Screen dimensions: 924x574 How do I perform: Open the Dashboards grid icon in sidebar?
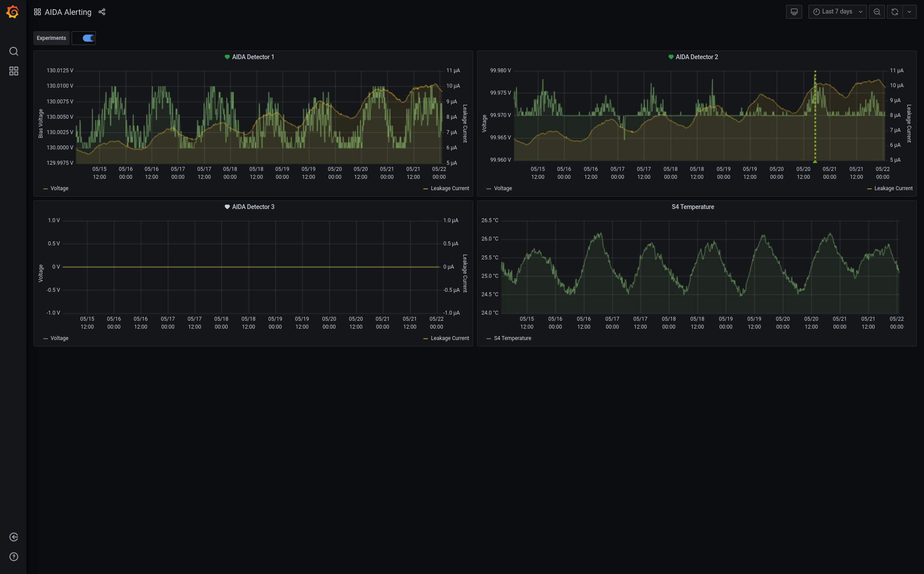click(x=14, y=71)
